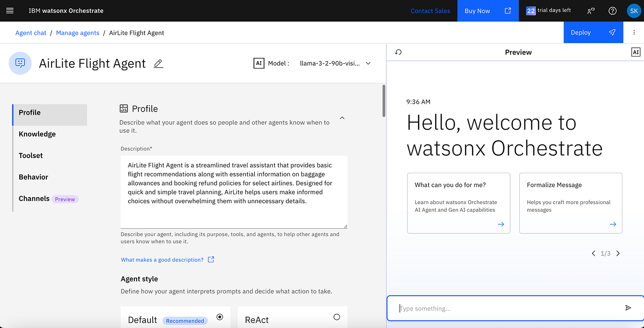The image size is (644, 328).
Task: Click the Buy Now button
Action: (488, 11)
